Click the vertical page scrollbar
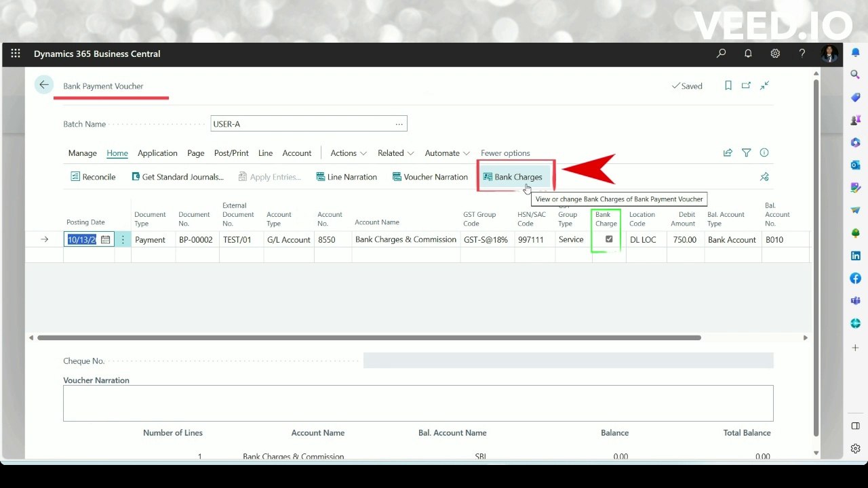868x488 pixels. click(x=816, y=258)
